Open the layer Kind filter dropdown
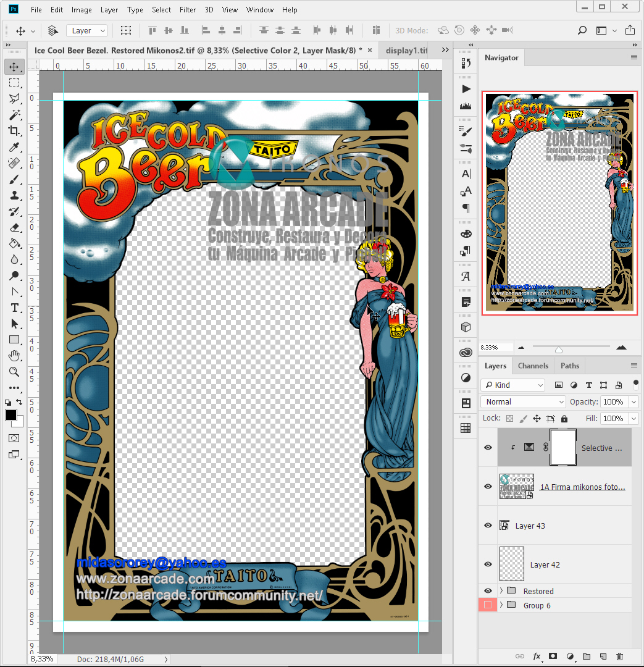 tap(513, 385)
